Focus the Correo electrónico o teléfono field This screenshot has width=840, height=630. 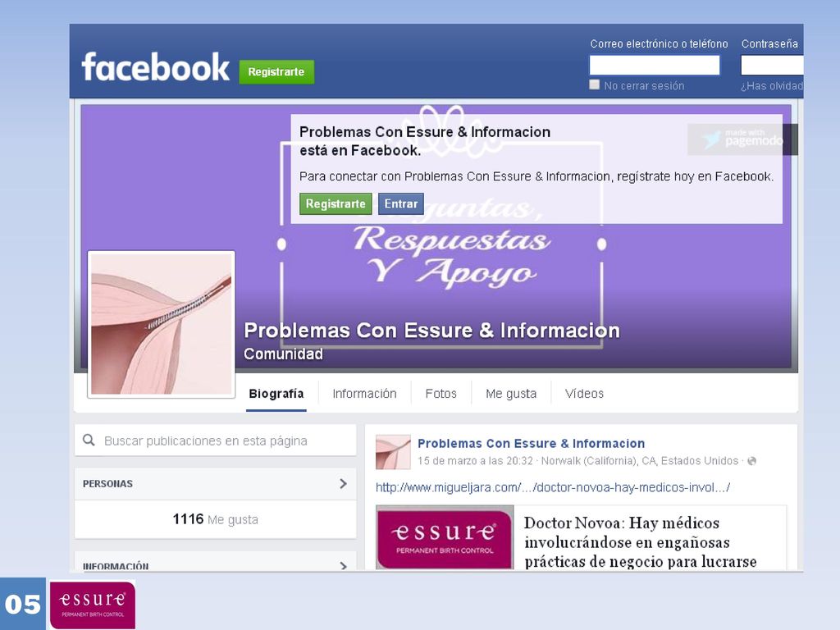pyautogui.click(x=655, y=66)
